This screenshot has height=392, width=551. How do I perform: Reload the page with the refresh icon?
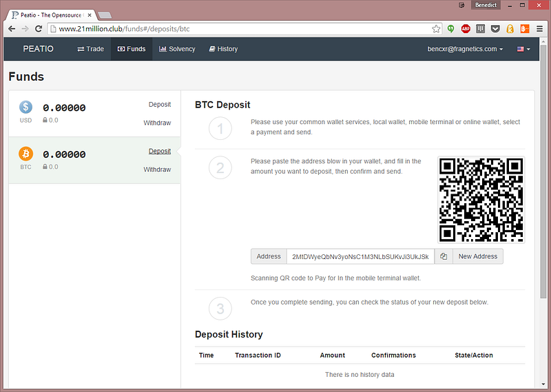pyautogui.click(x=39, y=29)
